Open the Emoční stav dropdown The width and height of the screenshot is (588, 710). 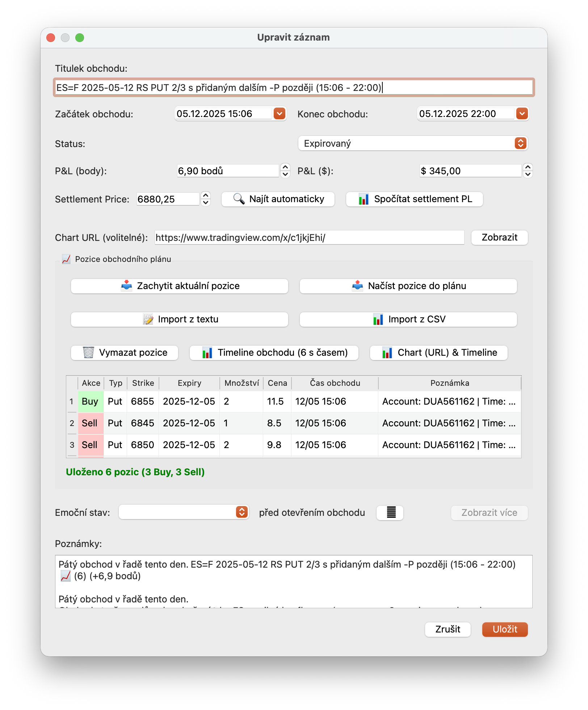pyautogui.click(x=242, y=512)
